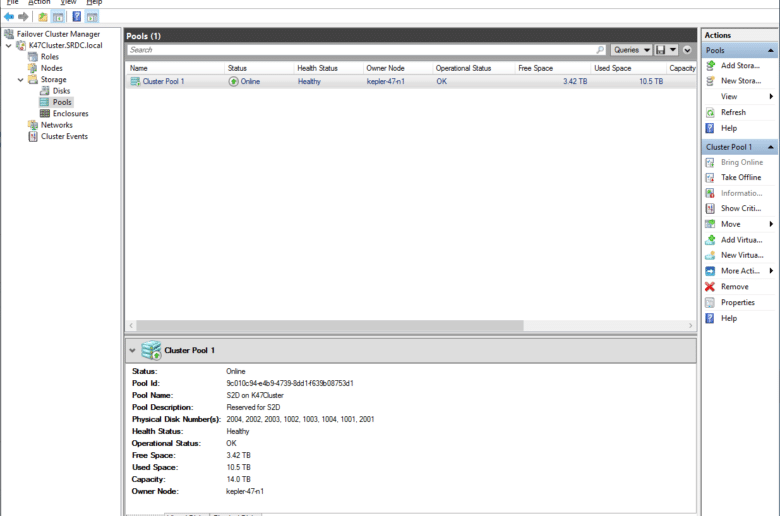Image resolution: width=780 pixels, height=516 pixels.
Task: Select the Storage folder in the tree
Action: click(53, 80)
